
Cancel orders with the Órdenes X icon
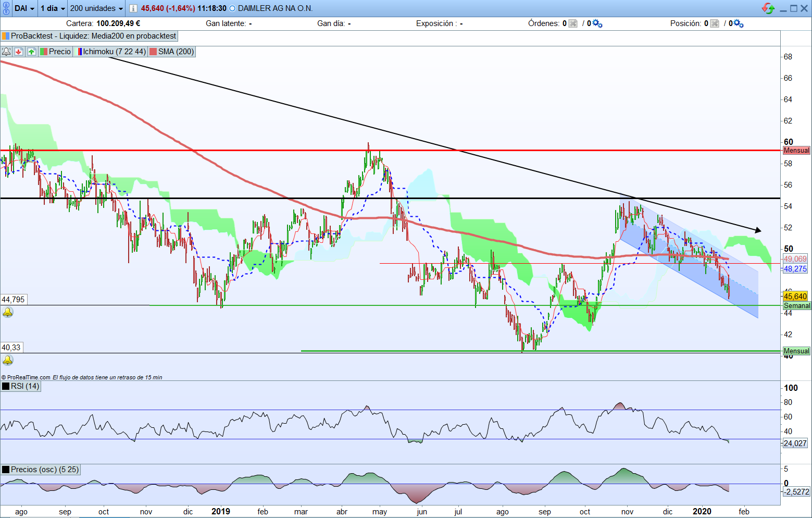coord(573,23)
